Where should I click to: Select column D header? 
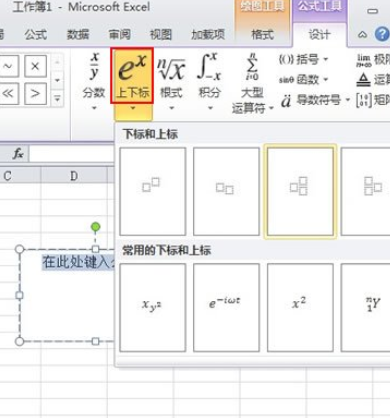pyautogui.click(x=74, y=176)
